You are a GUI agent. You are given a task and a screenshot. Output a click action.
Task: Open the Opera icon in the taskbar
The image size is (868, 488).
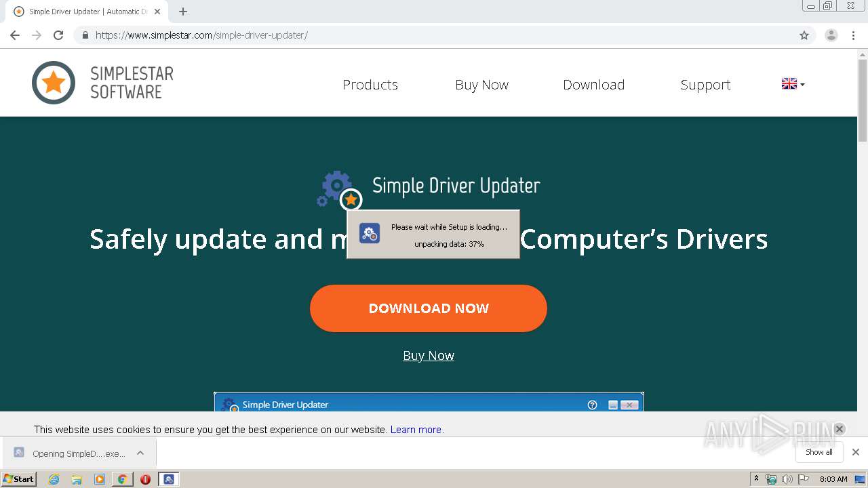(x=145, y=479)
